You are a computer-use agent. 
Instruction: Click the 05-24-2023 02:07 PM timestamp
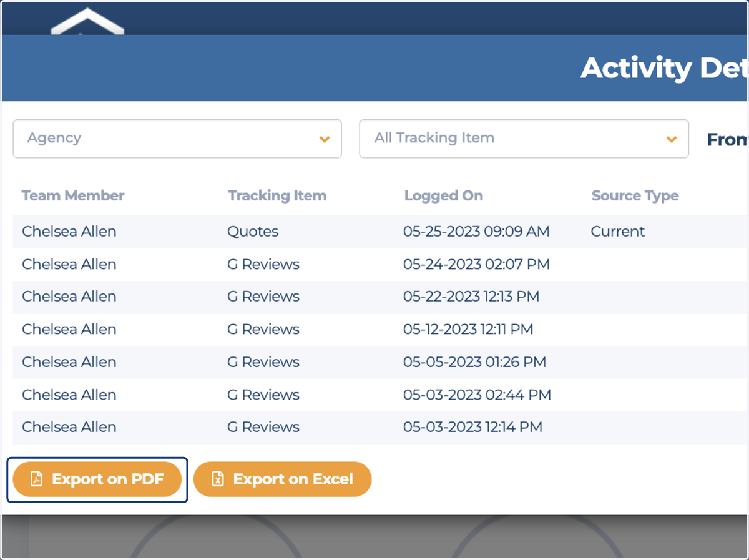click(476, 265)
